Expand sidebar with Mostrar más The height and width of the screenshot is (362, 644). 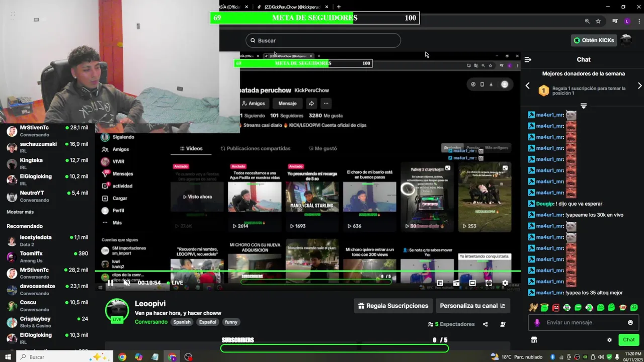point(20,212)
